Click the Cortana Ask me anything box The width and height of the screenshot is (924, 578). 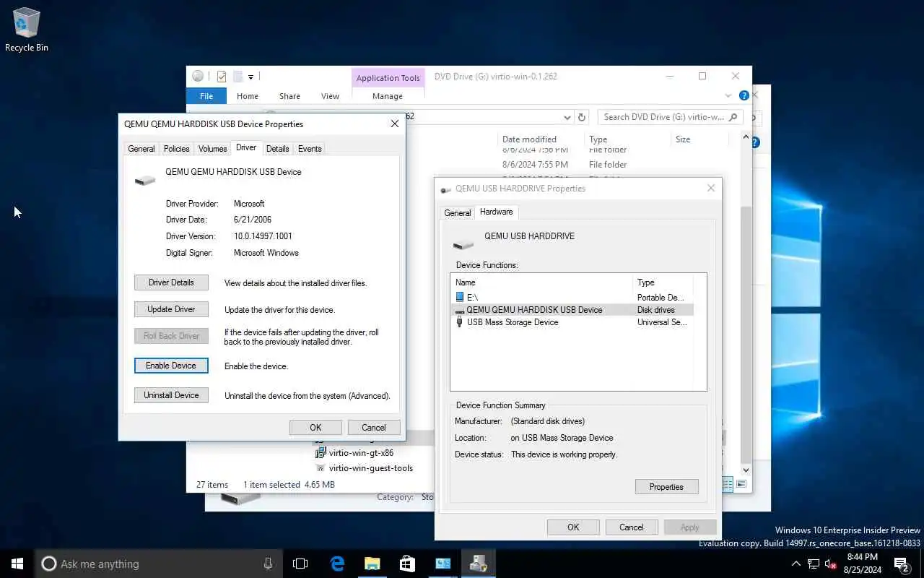point(159,564)
